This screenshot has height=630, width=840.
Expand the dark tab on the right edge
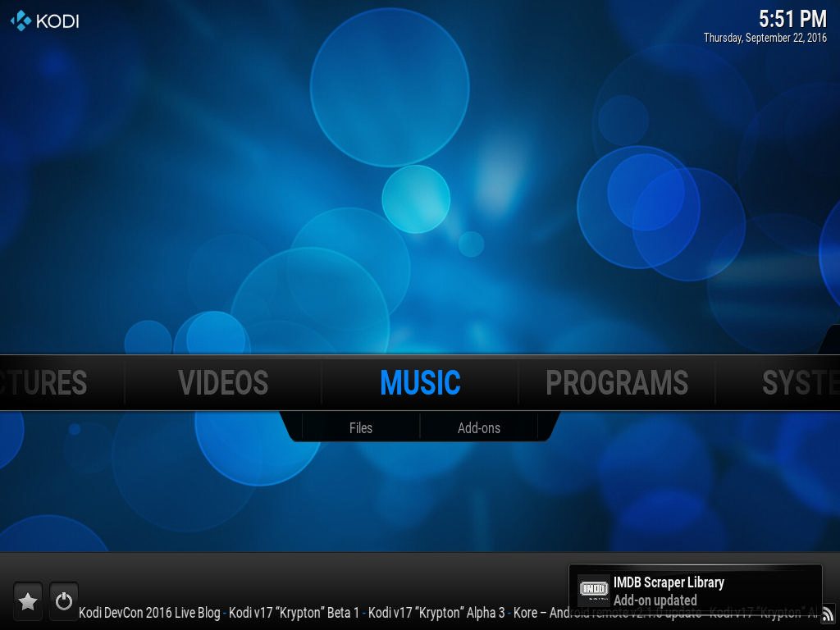point(831,340)
